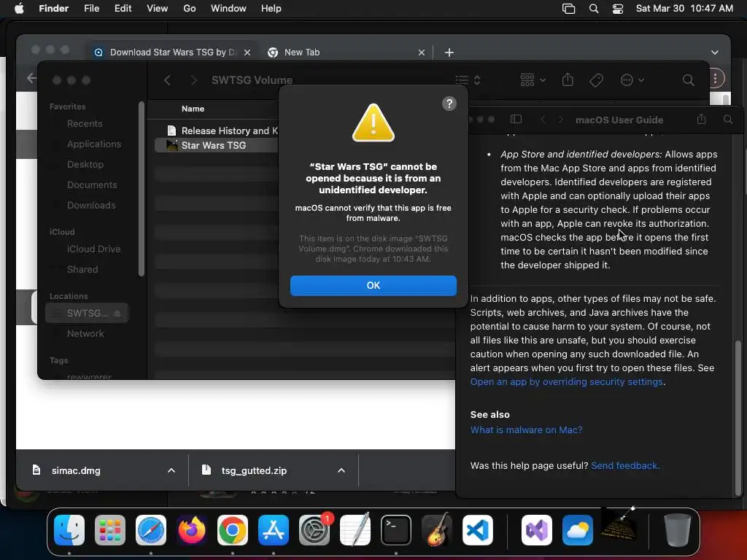Open Network in the Finder sidebar

click(x=85, y=334)
